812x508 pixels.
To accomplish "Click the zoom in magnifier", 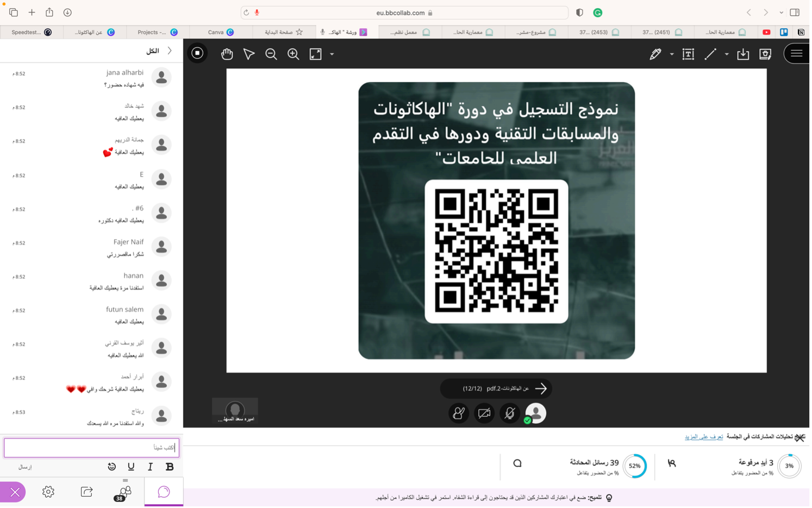I will 293,54.
